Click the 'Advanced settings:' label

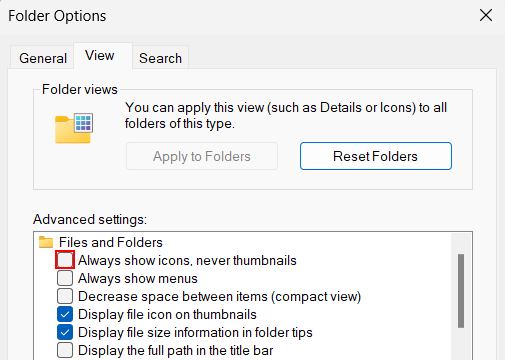(x=90, y=219)
